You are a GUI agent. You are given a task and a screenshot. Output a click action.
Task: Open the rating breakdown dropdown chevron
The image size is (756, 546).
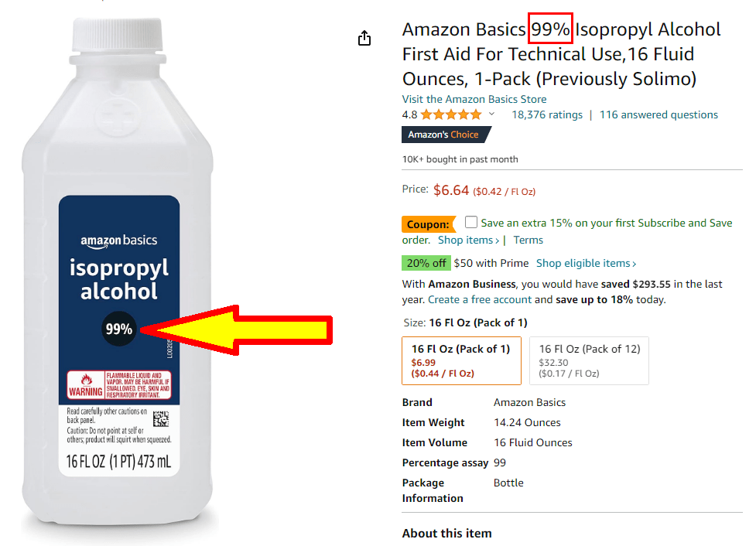491,114
